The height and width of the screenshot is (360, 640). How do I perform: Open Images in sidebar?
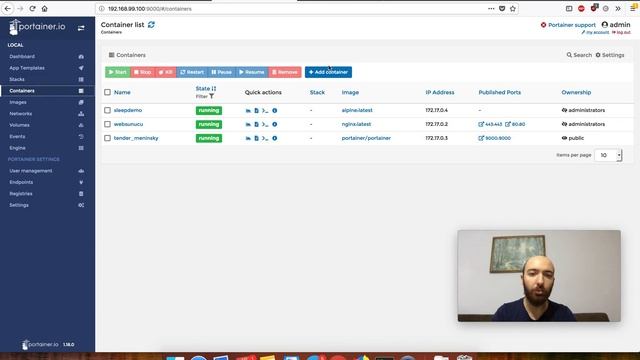click(x=47, y=102)
